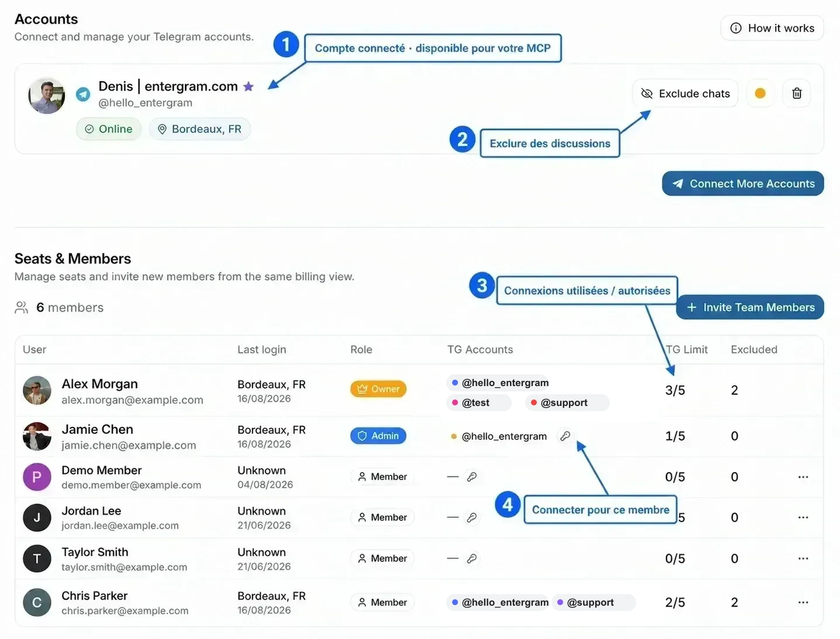Click jamie.chen@example.com email
Image resolution: width=840 pixels, height=639 pixels.
pos(129,445)
